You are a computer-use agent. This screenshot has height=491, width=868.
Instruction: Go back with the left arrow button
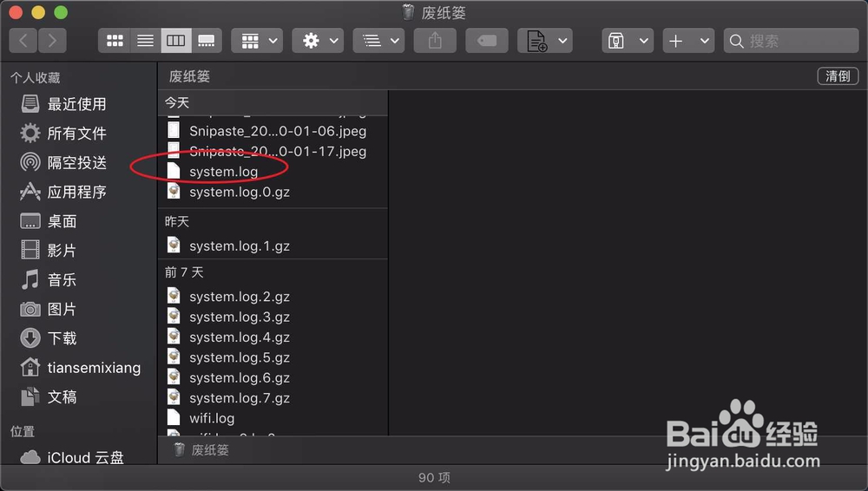click(x=23, y=41)
